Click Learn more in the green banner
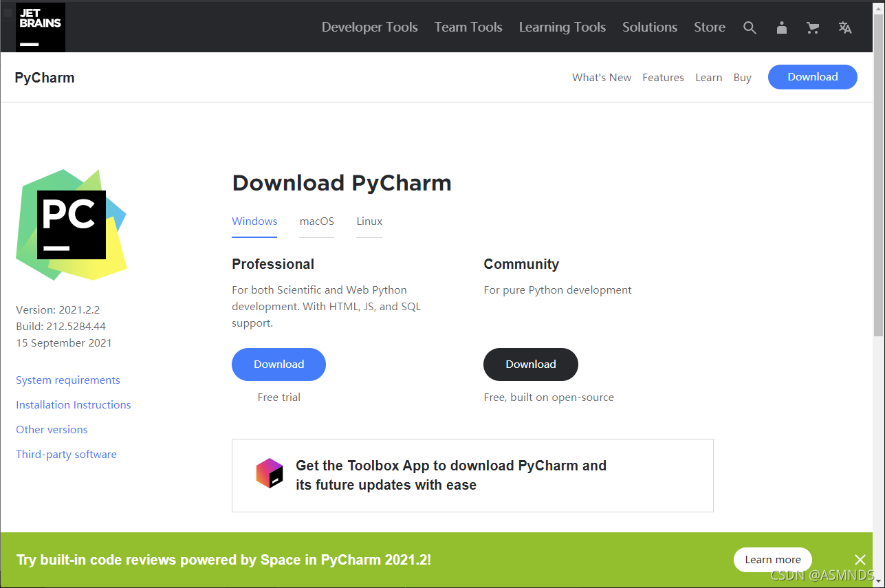The width and height of the screenshot is (885, 588). point(773,560)
